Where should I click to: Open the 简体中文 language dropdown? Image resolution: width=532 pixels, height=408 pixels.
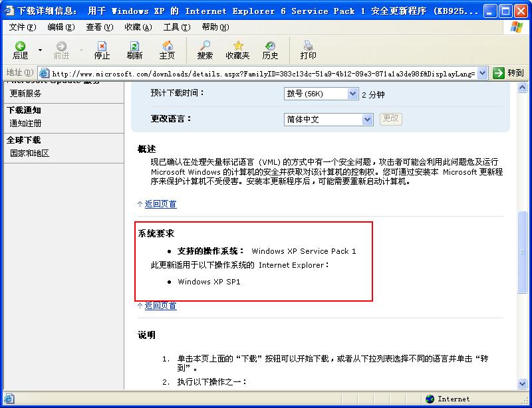pos(329,120)
